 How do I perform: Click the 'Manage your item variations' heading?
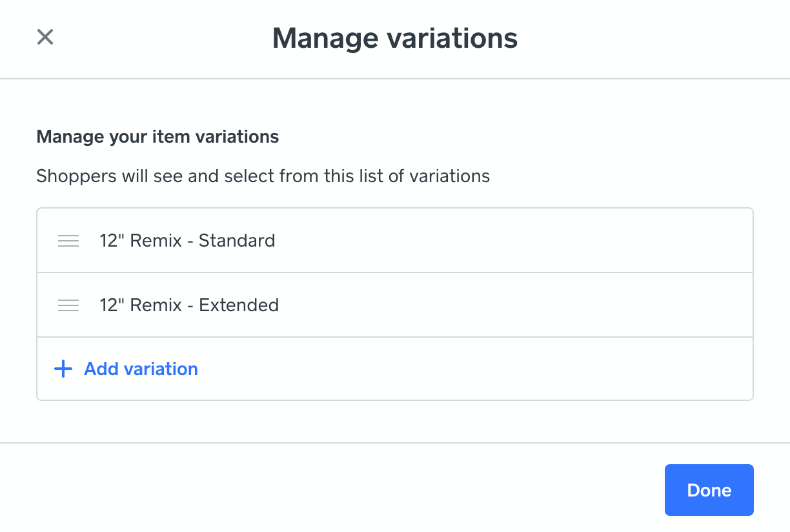(157, 137)
